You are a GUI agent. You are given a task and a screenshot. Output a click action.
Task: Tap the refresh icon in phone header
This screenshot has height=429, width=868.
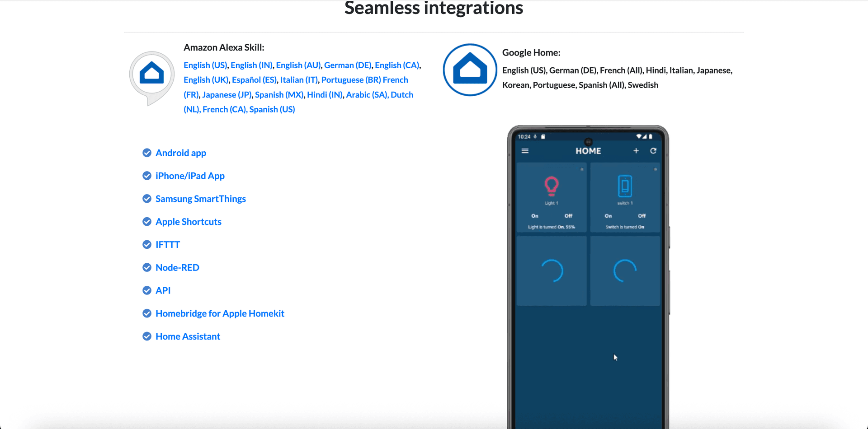[x=653, y=151]
